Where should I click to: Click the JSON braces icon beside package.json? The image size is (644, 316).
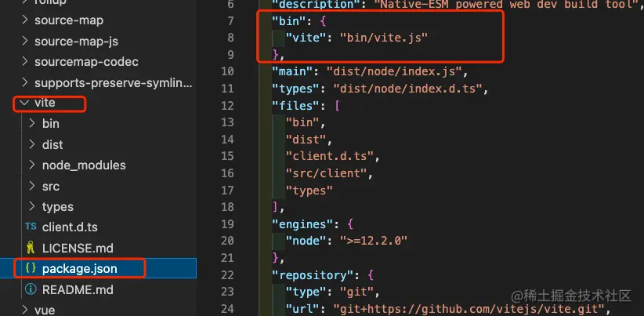[31, 268]
